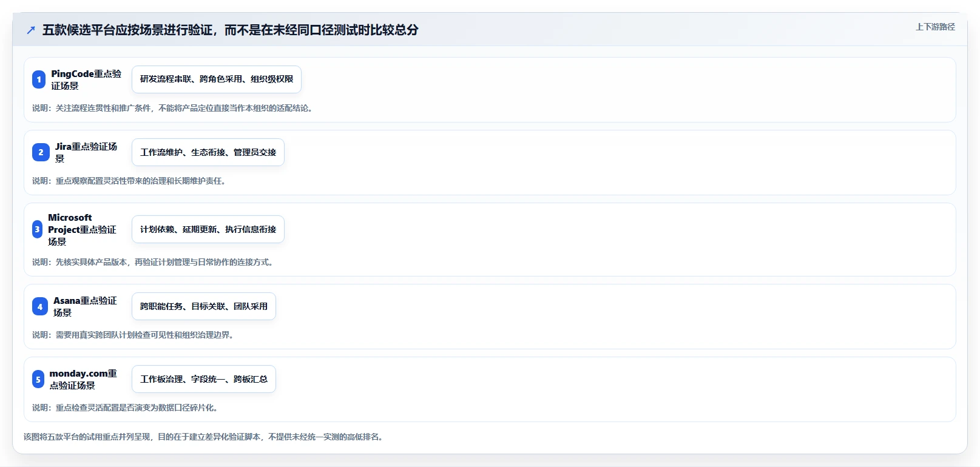Image resolution: width=980 pixels, height=467 pixels.
Task: Select the number 3 badge for Microsoft Project
Action: click(x=37, y=229)
